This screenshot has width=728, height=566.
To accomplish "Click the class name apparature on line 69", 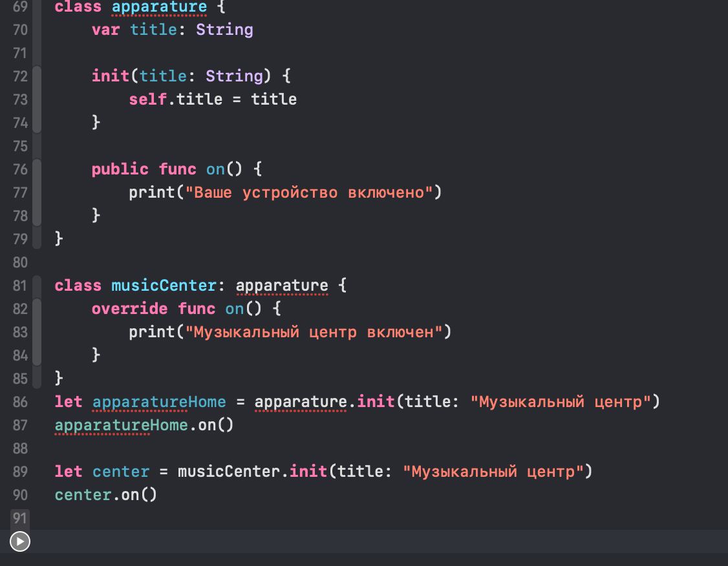I will coord(159,7).
